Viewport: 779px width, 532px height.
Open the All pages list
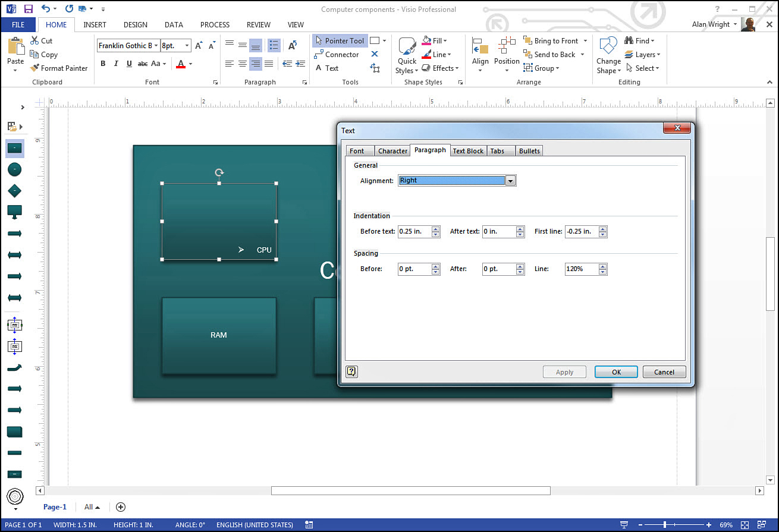coord(92,507)
